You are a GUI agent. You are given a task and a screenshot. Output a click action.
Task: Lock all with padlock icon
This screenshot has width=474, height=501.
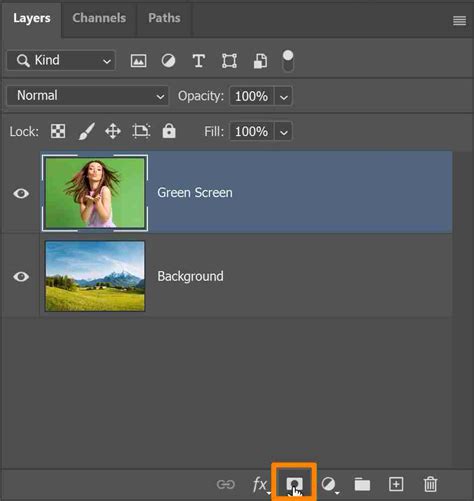169,131
